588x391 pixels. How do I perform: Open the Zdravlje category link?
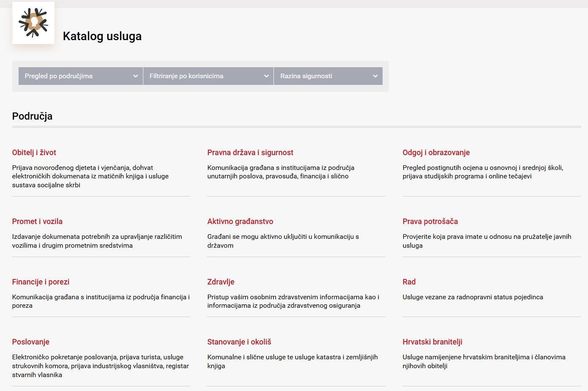coord(221,282)
